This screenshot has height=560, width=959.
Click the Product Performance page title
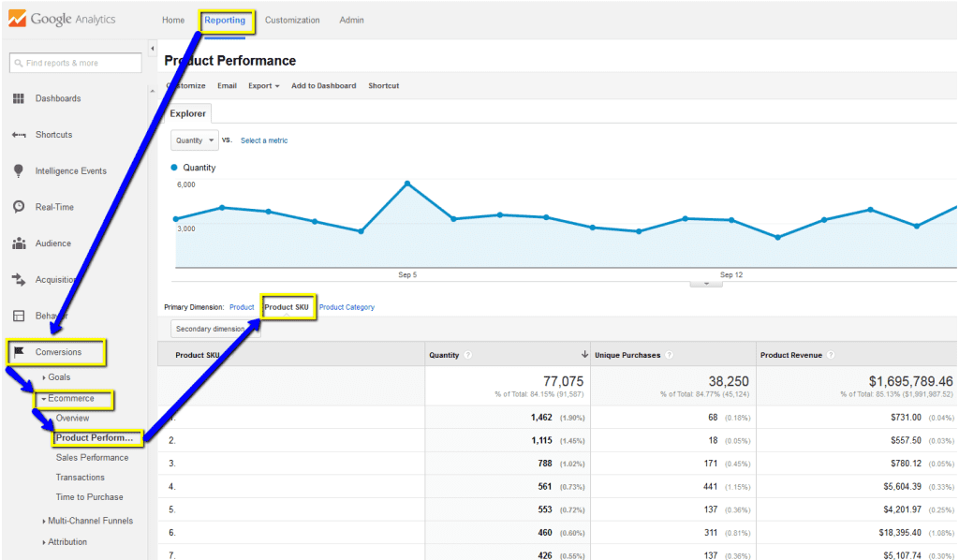click(230, 61)
